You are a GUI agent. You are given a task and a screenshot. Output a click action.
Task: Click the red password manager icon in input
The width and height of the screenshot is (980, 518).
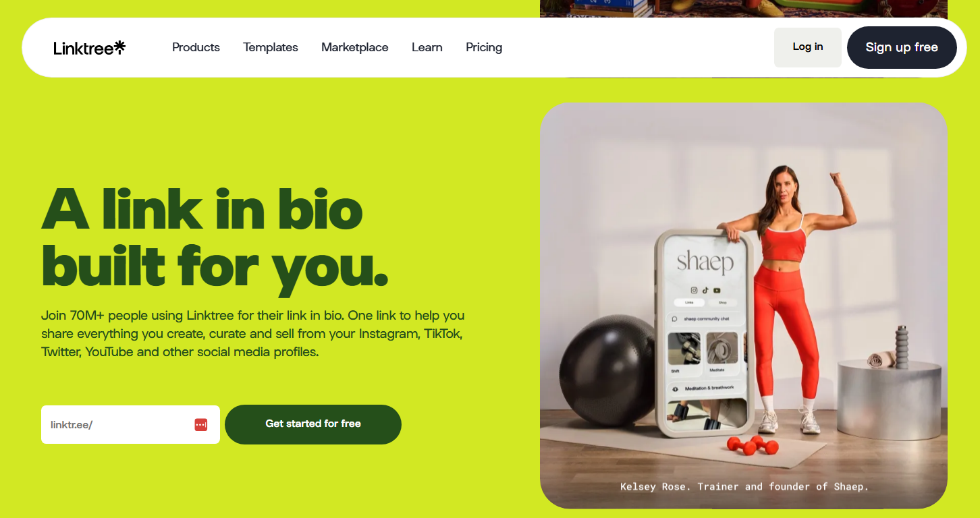[200, 424]
